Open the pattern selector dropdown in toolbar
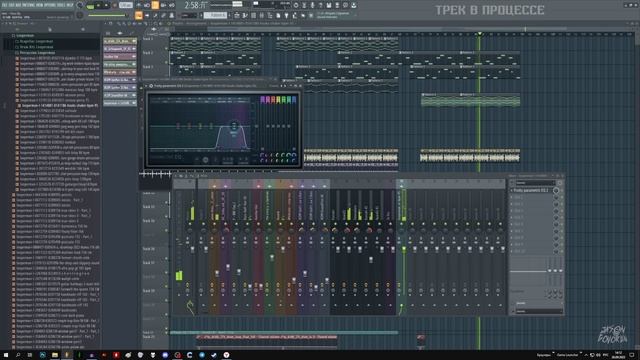The image size is (640, 360). [215, 15]
